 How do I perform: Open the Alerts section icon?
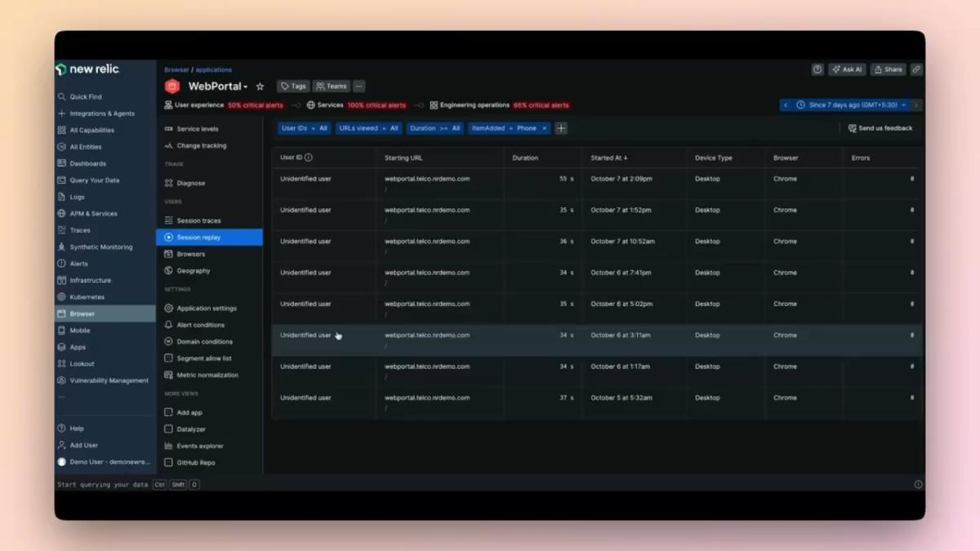(x=61, y=263)
